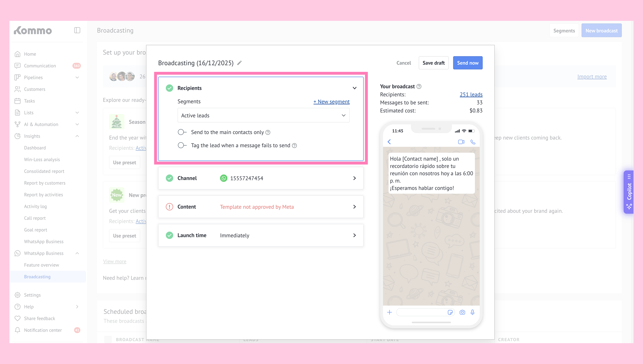
Task: Open help tooltip beside Your broadcast
Action: click(x=419, y=87)
